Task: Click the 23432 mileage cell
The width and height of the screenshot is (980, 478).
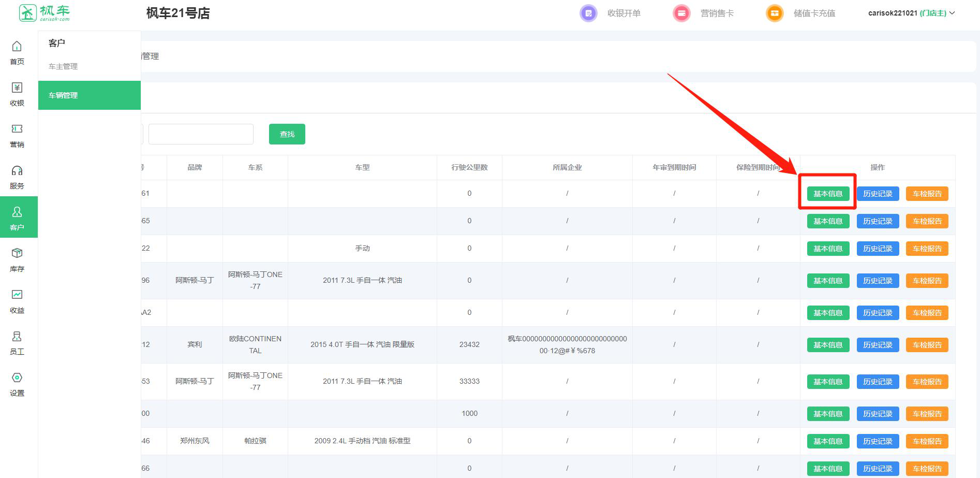Action: tap(469, 344)
